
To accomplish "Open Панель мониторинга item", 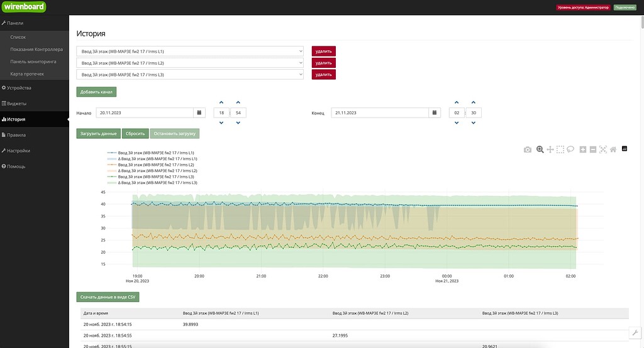I will coord(35,62).
